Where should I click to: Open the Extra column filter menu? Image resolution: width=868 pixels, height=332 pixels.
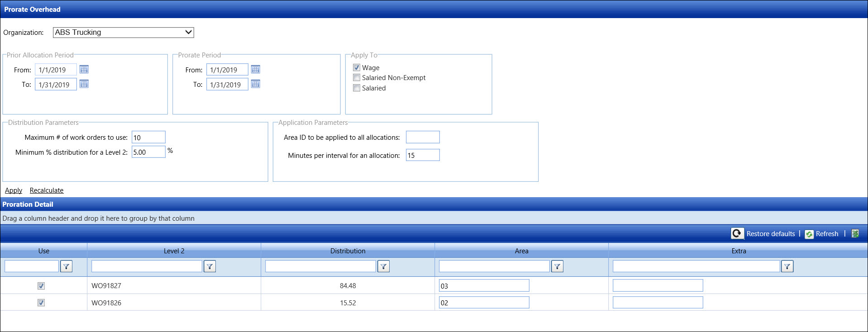(787, 266)
